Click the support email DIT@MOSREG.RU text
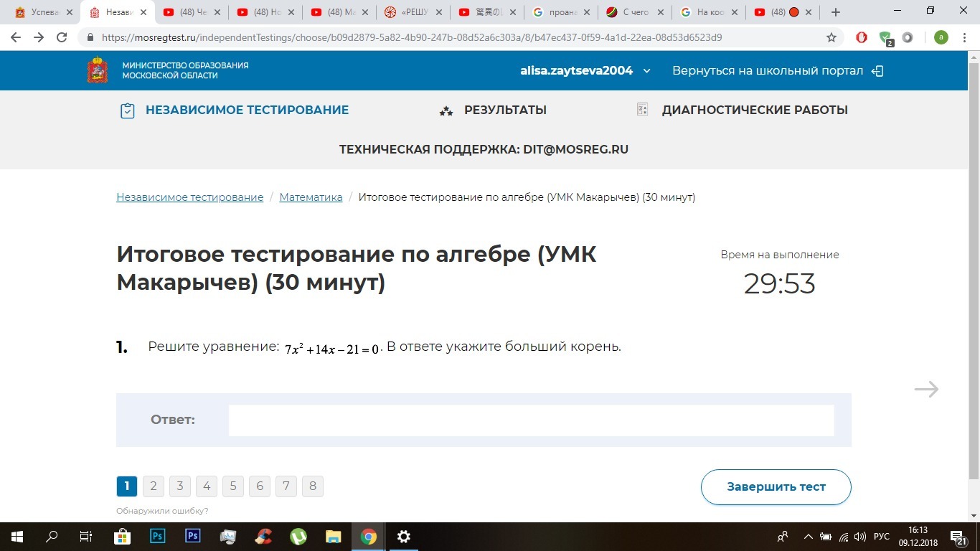The width and height of the screenshot is (980, 551). coord(575,149)
